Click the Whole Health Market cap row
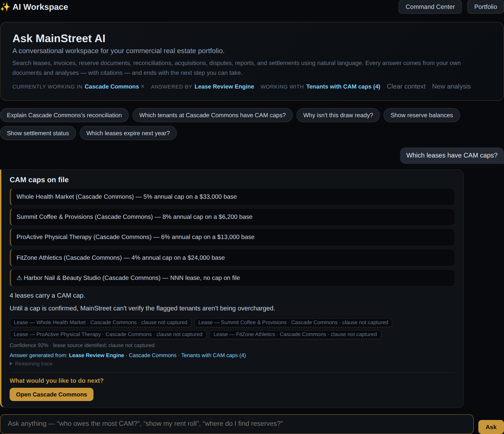The height and width of the screenshot is (434, 504). [232, 197]
